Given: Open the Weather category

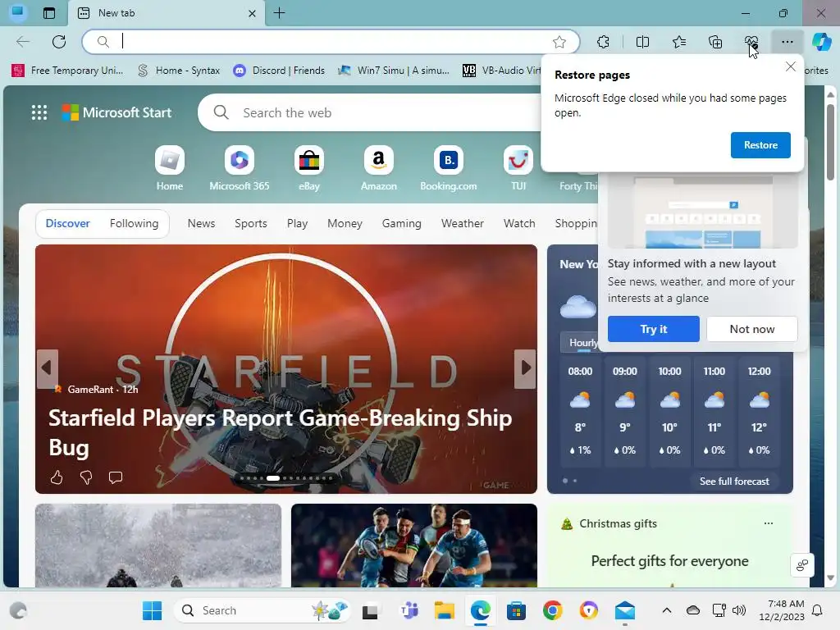Looking at the screenshot, I should point(463,223).
